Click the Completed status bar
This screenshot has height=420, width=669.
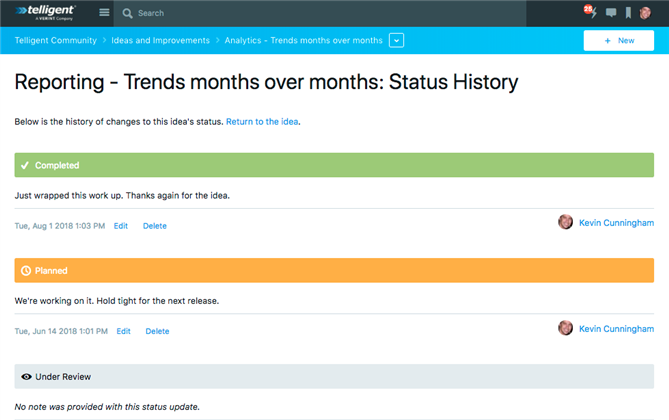pyautogui.click(x=334, y=165)
